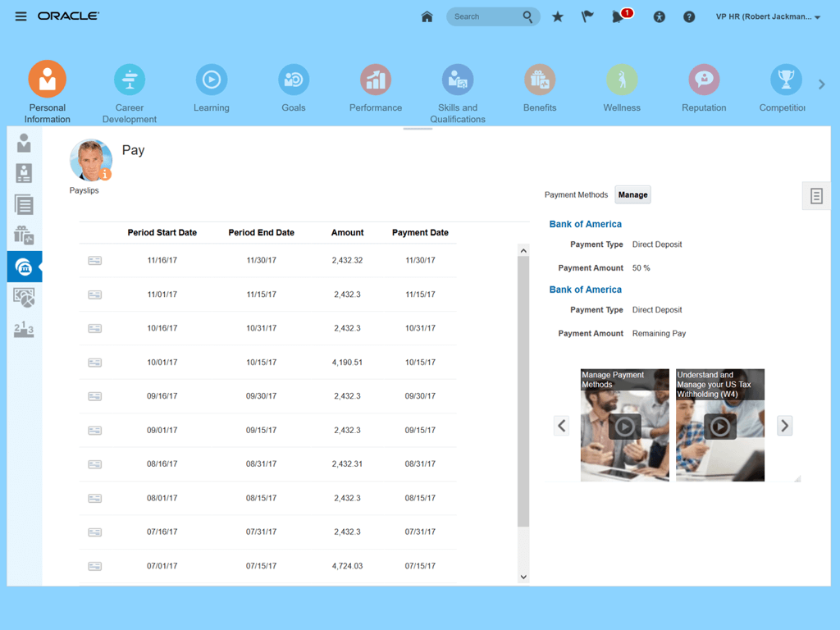Select amount 2,432.32 cell

pos(347,260)
